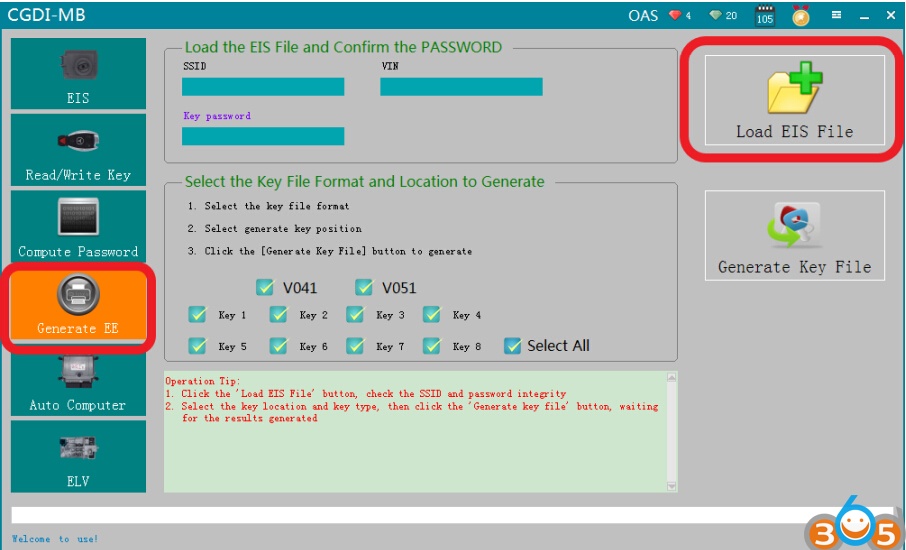Viewport: 906px width, 550px height.
Task: Click the operation tip scrollbar down arrow
Action: 671,486
